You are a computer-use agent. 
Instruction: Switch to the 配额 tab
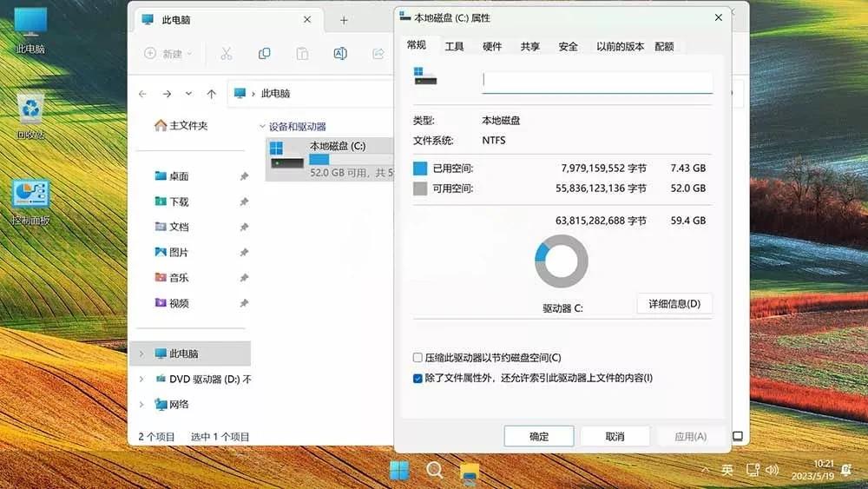[664, 47]
